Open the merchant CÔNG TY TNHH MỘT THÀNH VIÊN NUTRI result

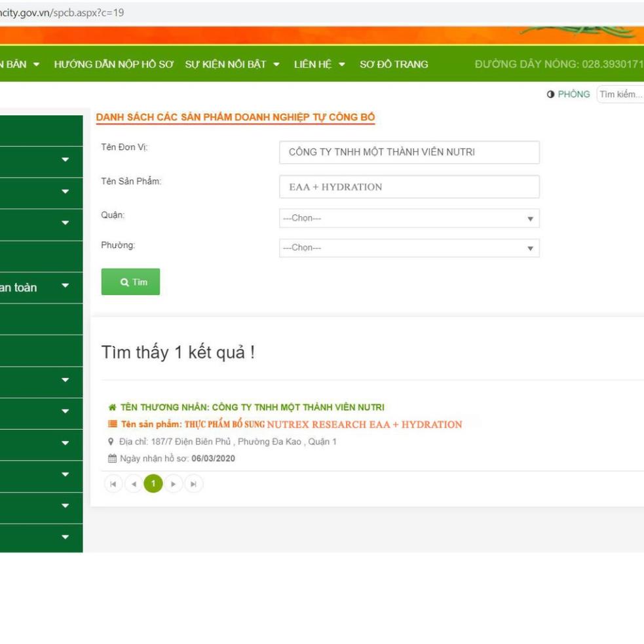click(x=252, y=407)
